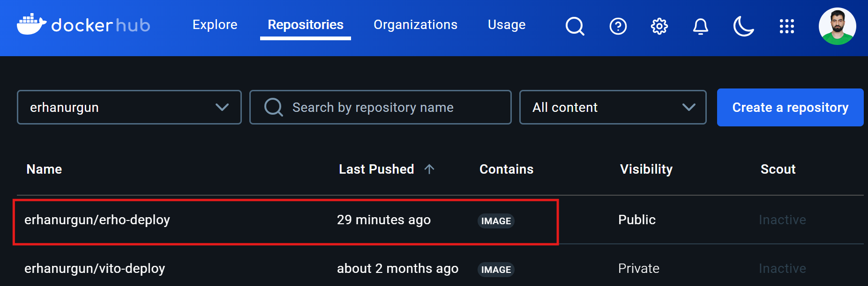Click the Public visibility cell

coord(637,220)
